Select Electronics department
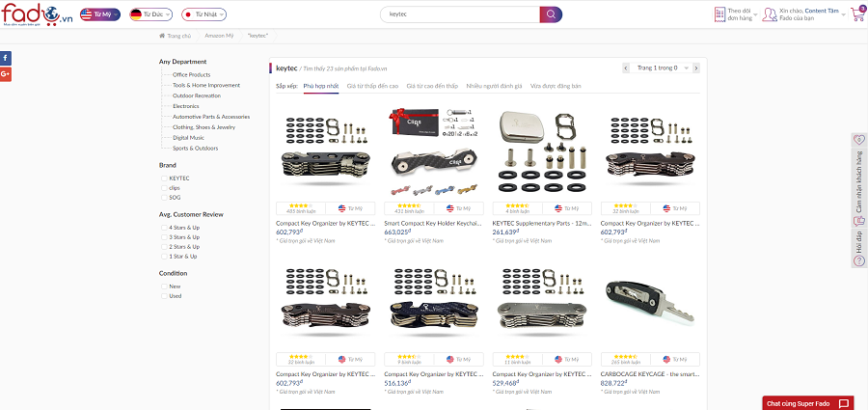Image resolution: width=868 pixels, height=410 pixels. (x=185, y=106)
